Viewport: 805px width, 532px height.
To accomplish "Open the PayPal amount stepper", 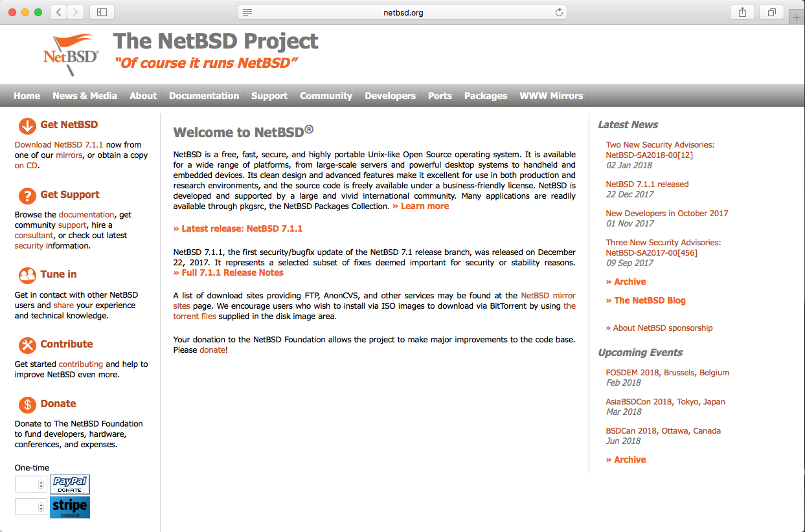I will (x=41, y=484).
